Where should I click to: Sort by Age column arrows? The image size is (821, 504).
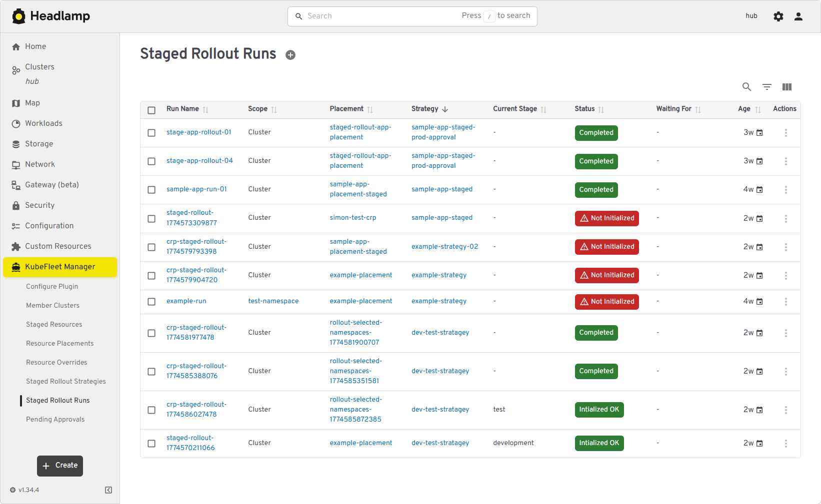758,109
